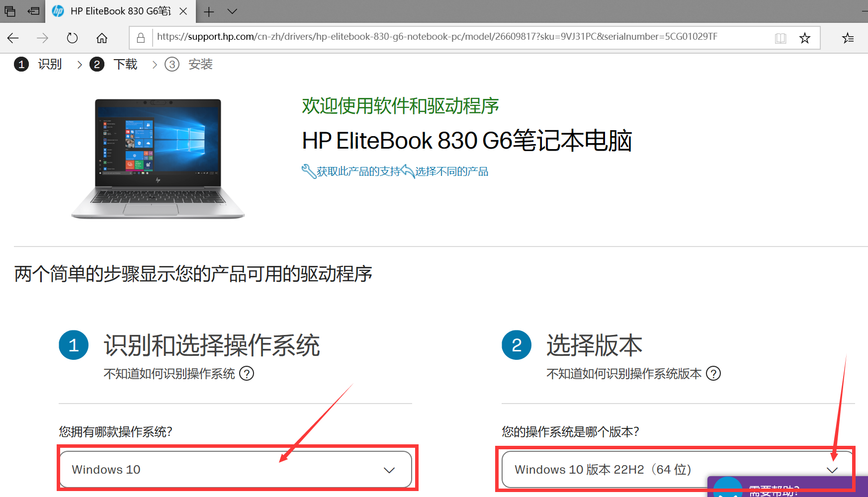Click the 您拥有哪款操作系统? label
This screenshot has width=868, height=497.
click(x=115, y=431)
